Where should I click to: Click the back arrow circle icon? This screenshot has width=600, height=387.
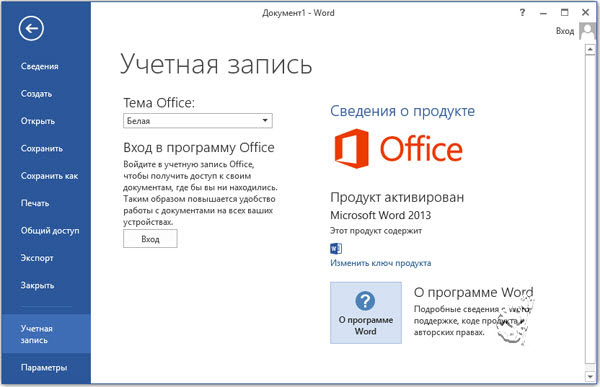31,28
